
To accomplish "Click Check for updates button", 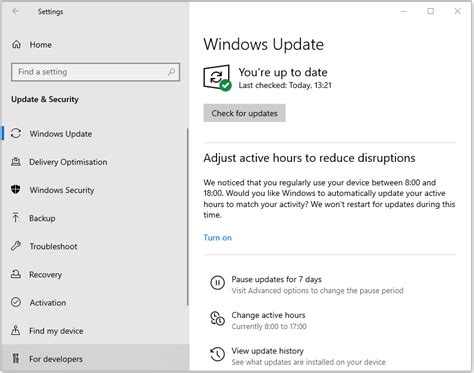I will [x=244, y=113].
